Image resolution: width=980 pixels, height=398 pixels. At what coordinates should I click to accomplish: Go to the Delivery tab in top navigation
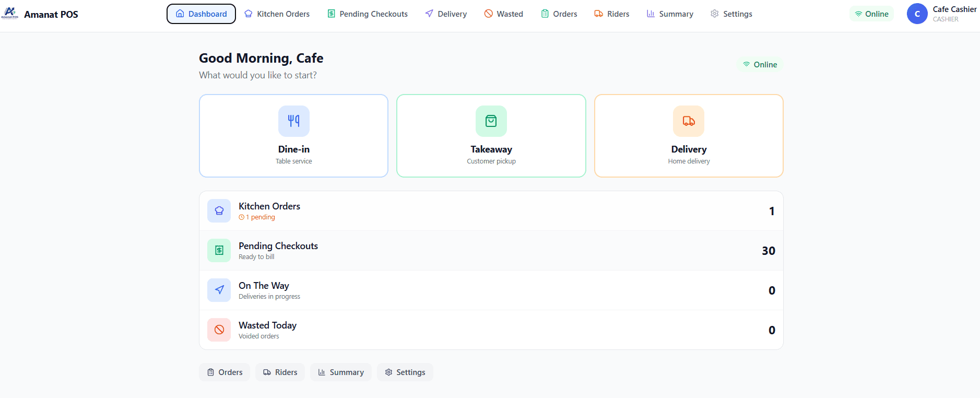446,14
